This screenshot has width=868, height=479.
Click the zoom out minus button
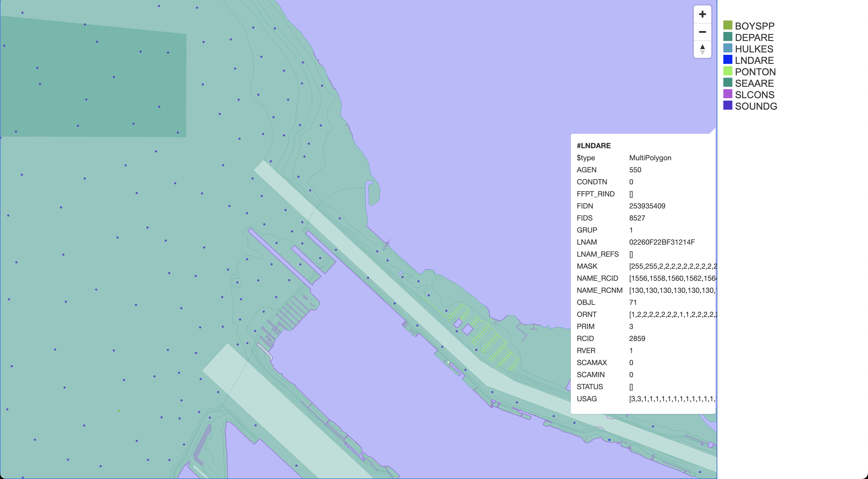pyautogui.click(x=702, y=32)
